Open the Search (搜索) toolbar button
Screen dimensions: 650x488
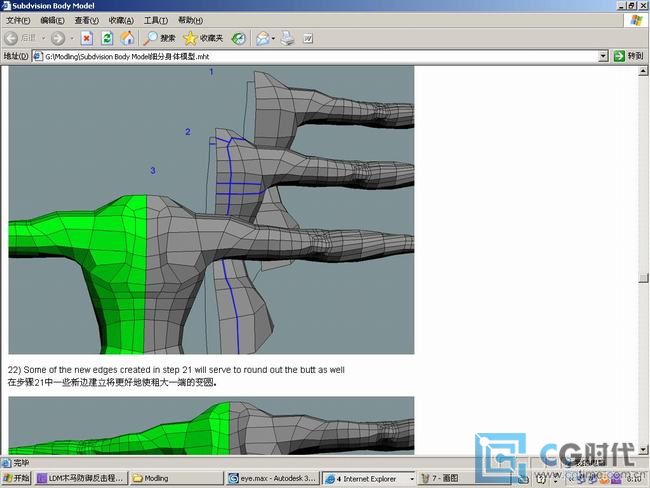(159, 38)
